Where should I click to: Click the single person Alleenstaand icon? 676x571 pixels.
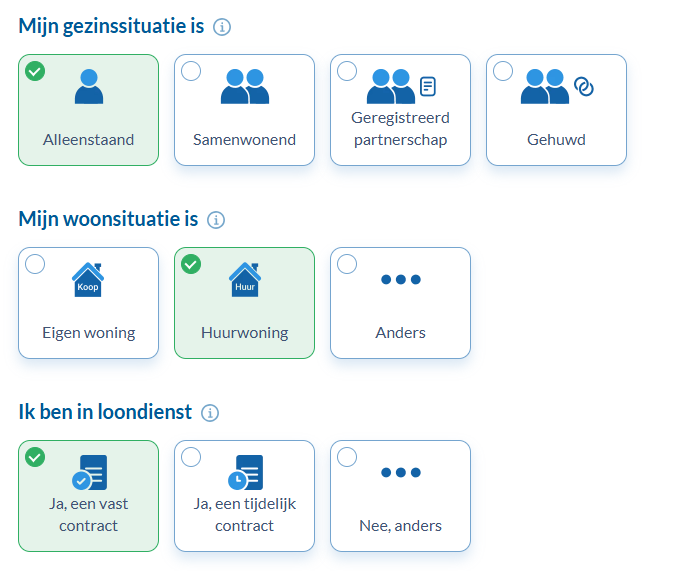coord(89,87)
